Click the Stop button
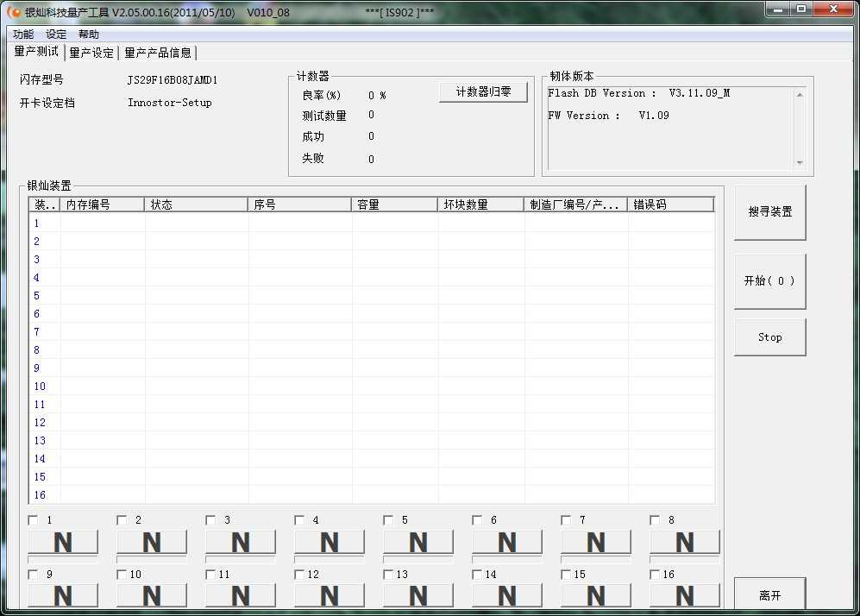This screenshot has width=860, height=616. click(x=770, y=337)
